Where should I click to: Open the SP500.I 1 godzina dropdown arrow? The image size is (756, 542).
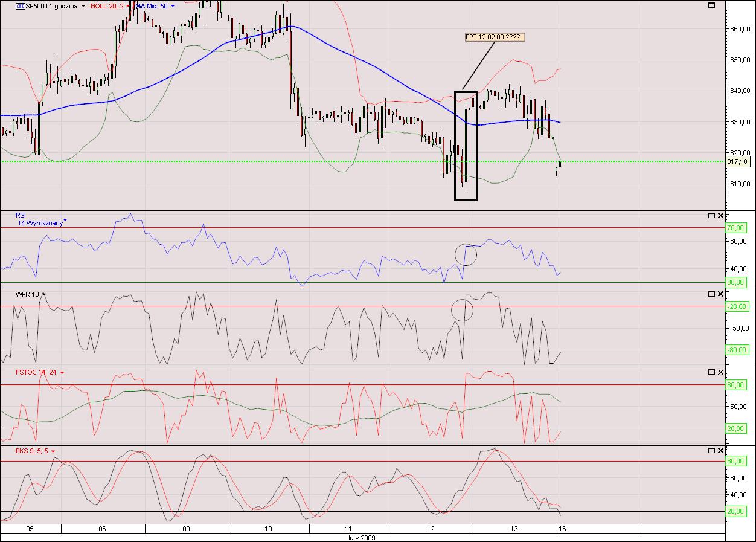coord(83,6)
